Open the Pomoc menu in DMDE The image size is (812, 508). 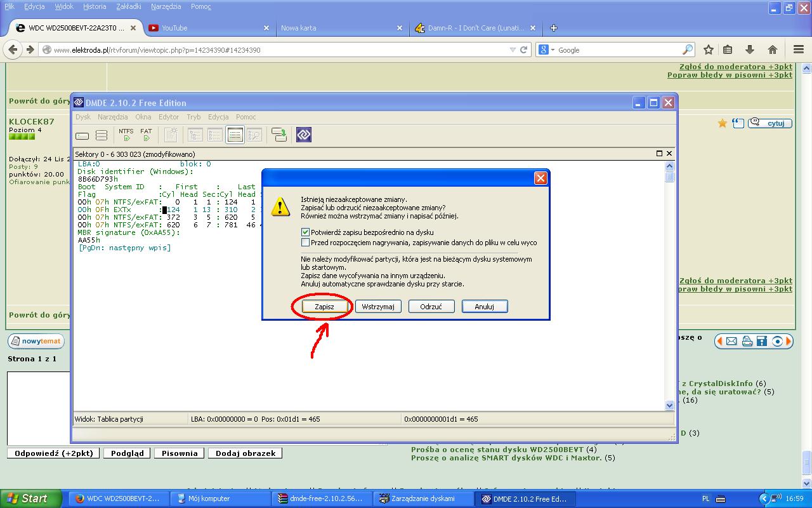[246, 117]
